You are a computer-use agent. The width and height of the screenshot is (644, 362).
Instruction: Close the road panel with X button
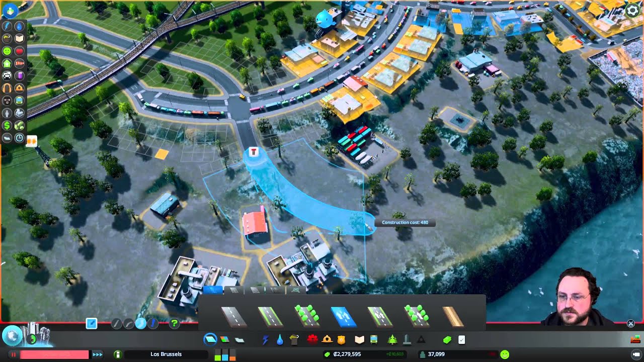(x=630, y=323)
